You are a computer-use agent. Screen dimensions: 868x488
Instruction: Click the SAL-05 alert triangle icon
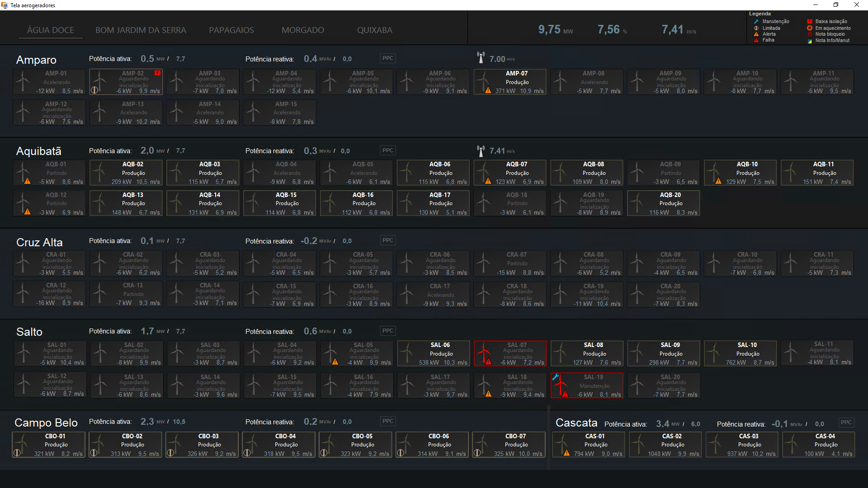point(335,362)
